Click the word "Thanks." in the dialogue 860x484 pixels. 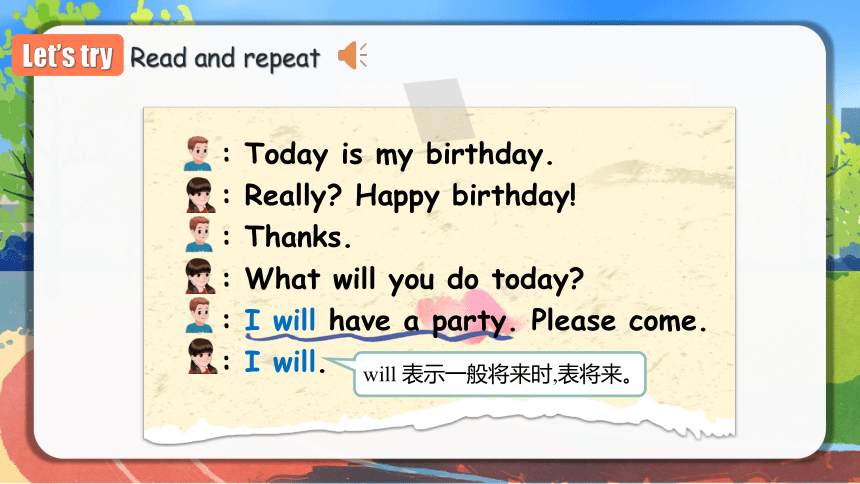point(298,237)
